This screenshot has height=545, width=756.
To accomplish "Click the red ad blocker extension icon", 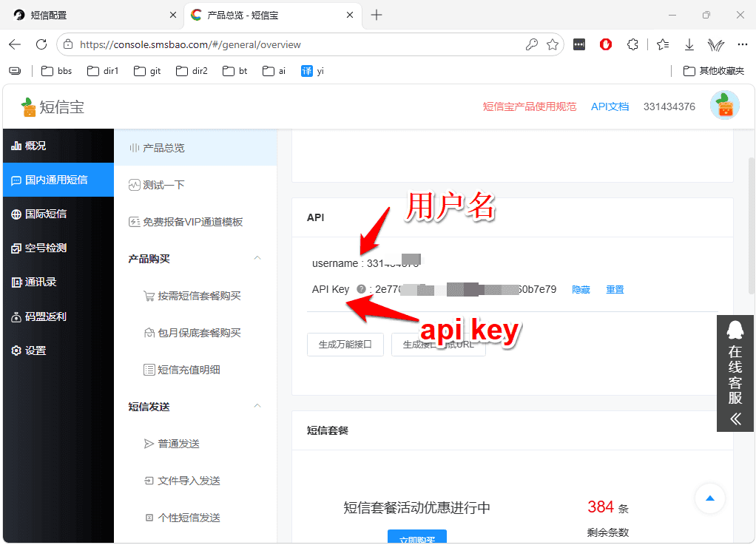I will pyautogui.click(x=606, y=45).
